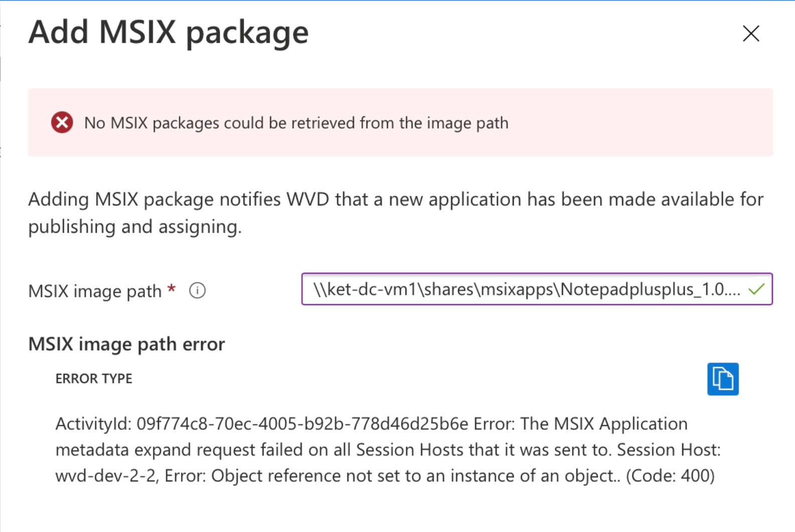This screenshot has height=532, width=795.
Task: Copy the error details to clipboard
Action: click(722, 379)
